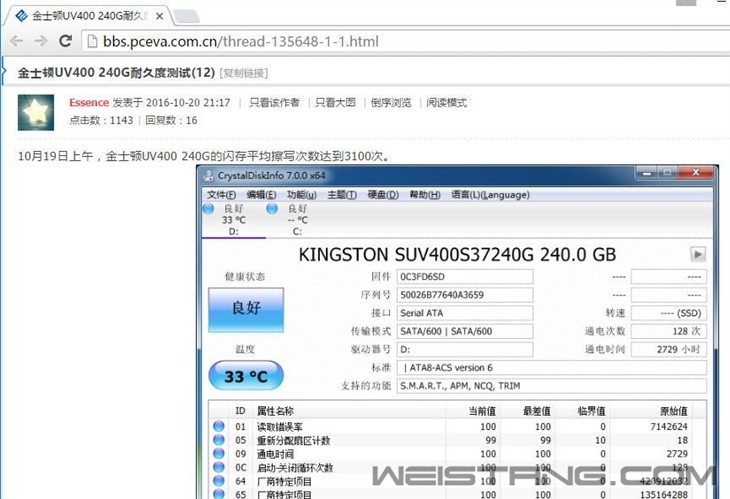Click raw value 7142624

pos(669,426)
